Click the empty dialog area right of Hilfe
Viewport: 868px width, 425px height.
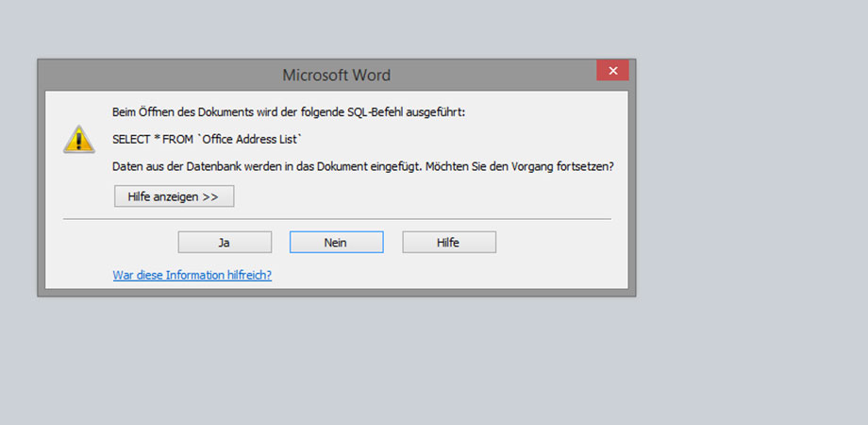(557, 243)
